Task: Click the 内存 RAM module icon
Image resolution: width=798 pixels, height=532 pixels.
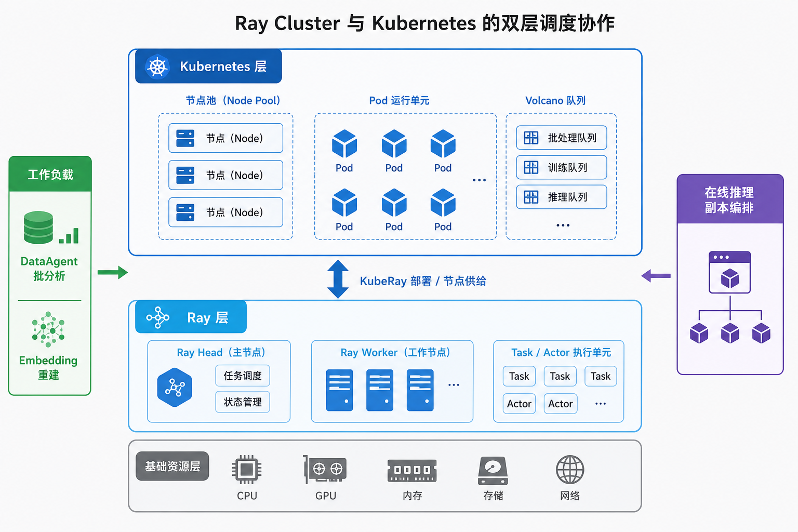Action: coord(412,470)
